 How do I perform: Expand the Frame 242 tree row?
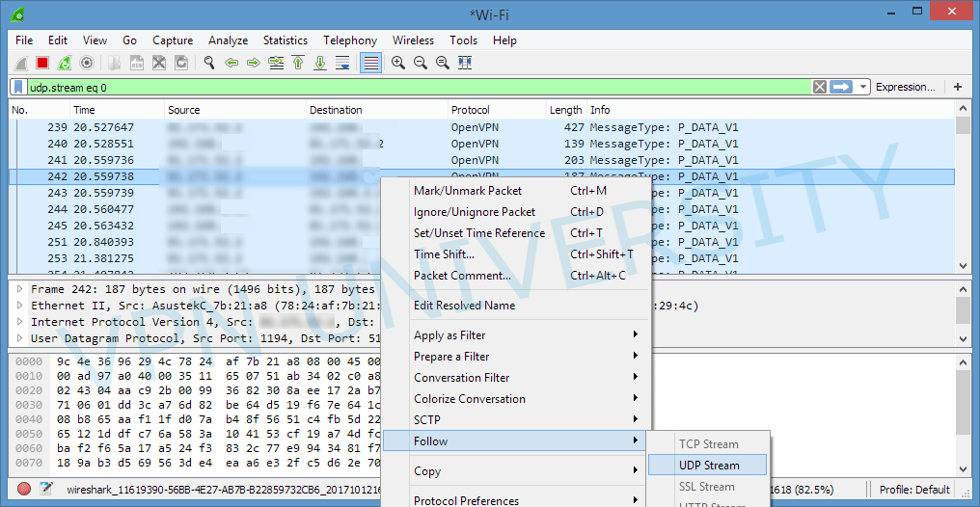tap(19, 289)
